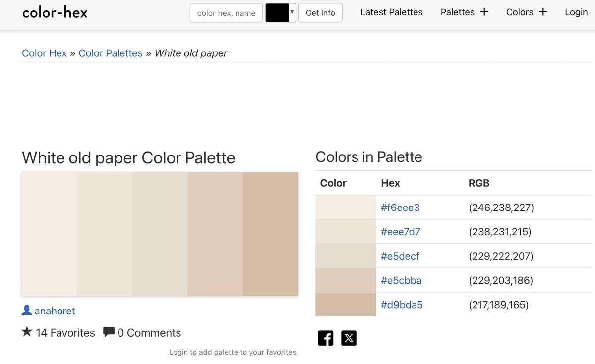Focus the color hex, name search field
This screenshot has height=364, width=595.
pyautogui.click(x=226, y=13)
